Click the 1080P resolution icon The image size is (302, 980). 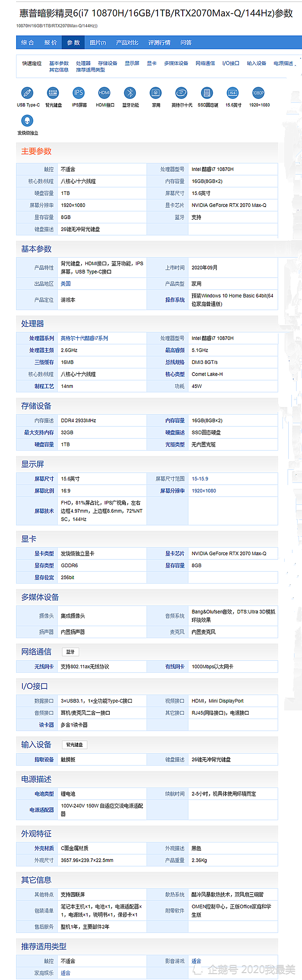[258, 93]
